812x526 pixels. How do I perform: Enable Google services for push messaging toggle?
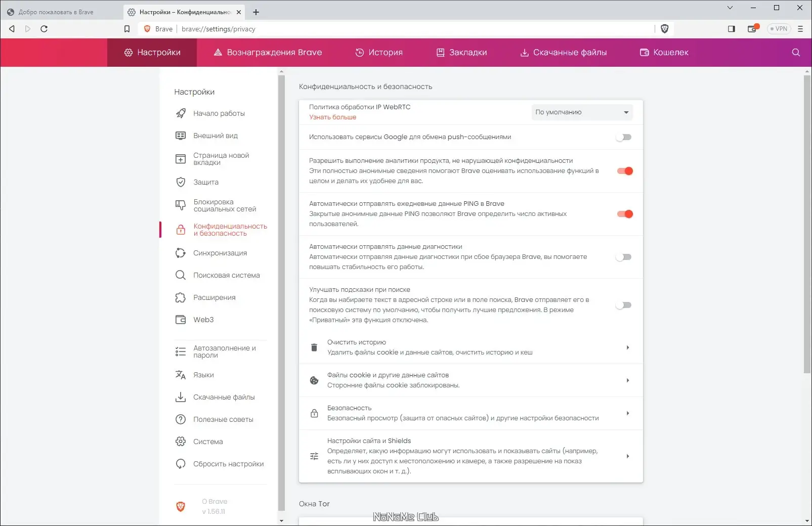coord(624,137)
